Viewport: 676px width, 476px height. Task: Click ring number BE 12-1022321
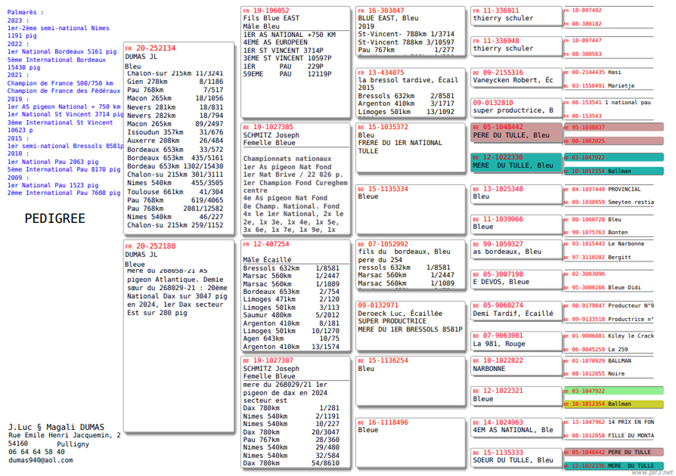(x=498, y=391)
